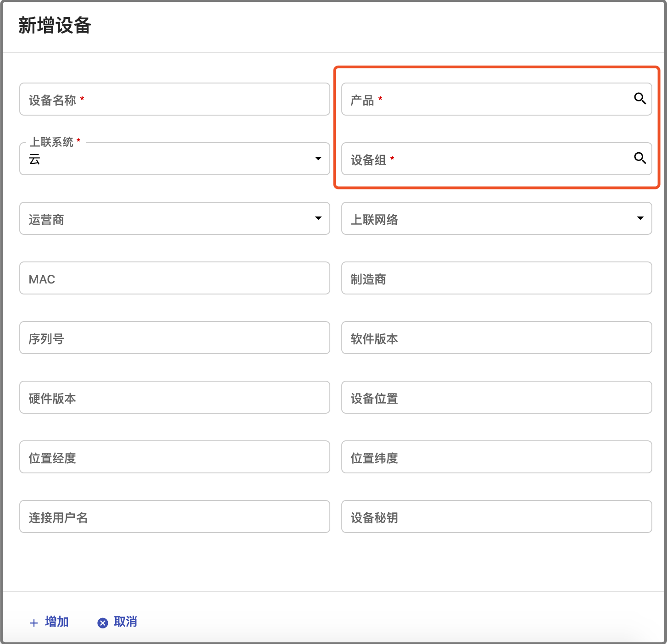
Task: Click the search icon in 设备组 field
Action: pyautogui.click(x=640, y=158)
